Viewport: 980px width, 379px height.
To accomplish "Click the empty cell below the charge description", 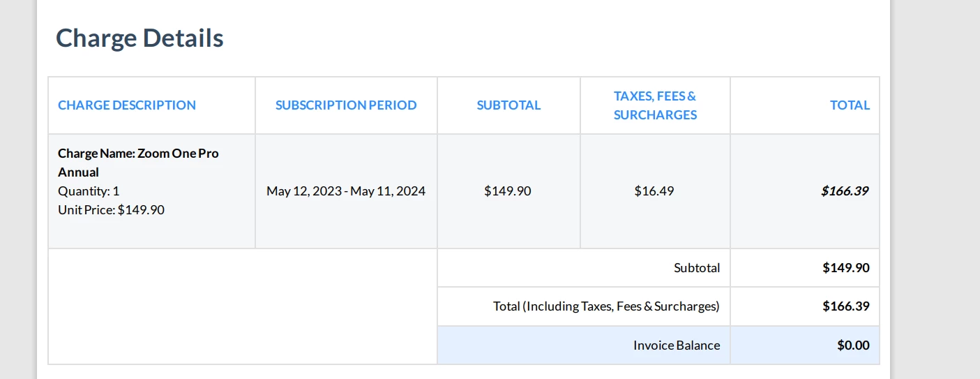I will click(x=242, y=306).
